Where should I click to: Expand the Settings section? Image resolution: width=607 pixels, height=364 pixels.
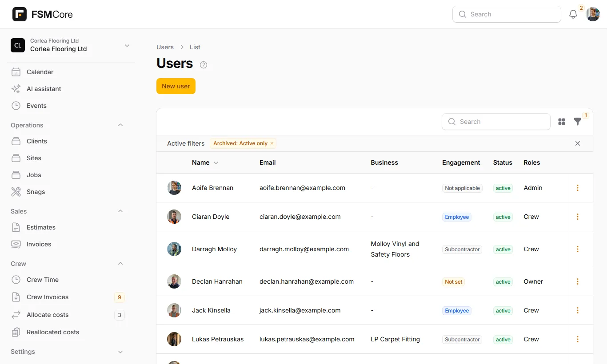pos(120,352)
